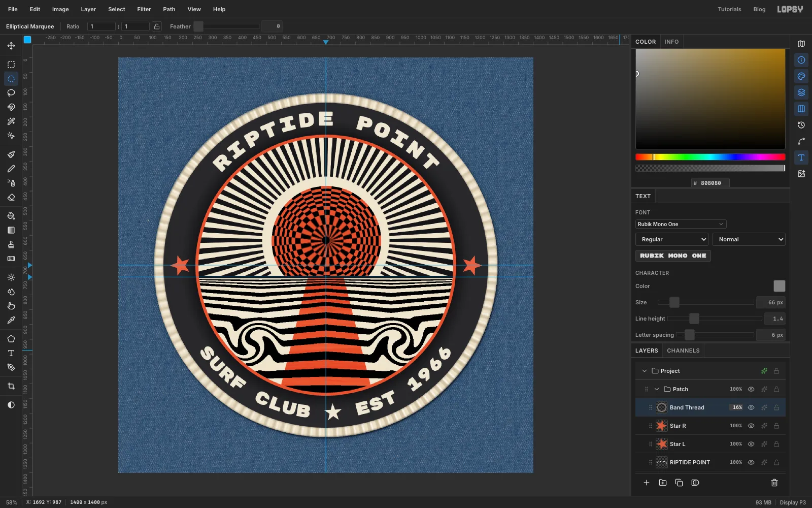Screen dimensions: 812x508
Task: Open the Filter menu
Action: click(x=144, y=9)
